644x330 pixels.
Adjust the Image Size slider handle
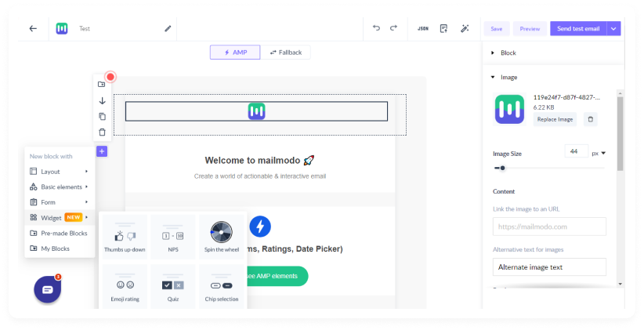click(502, 168)
